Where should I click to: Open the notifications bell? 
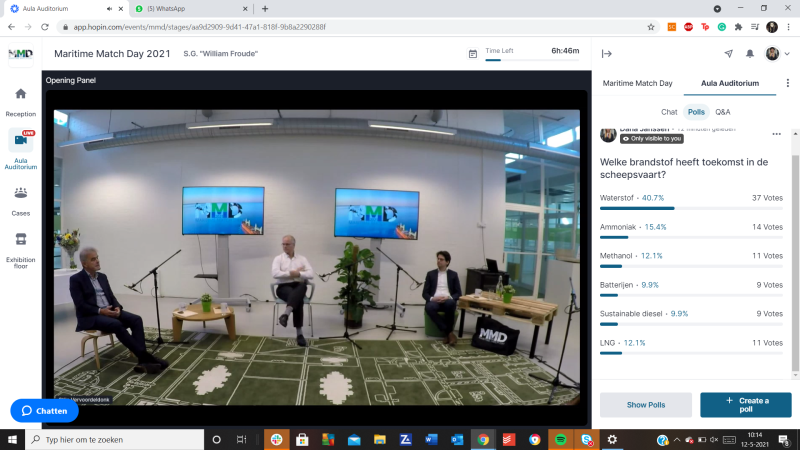[749, 54]
